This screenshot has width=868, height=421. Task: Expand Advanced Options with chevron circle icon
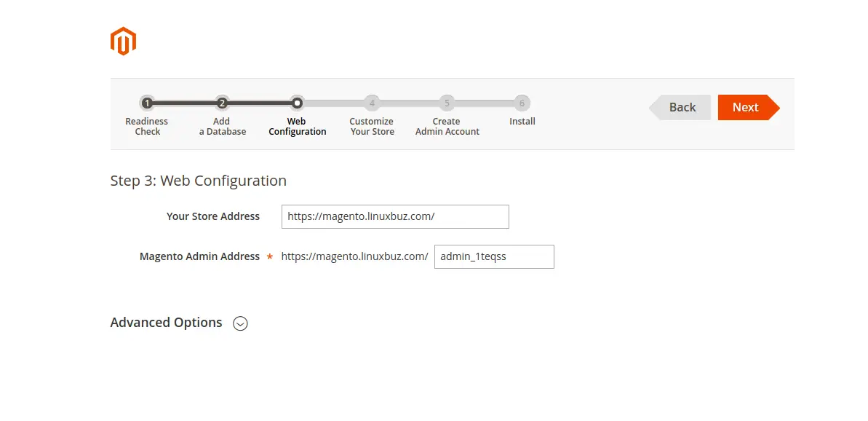coord(240,323)
